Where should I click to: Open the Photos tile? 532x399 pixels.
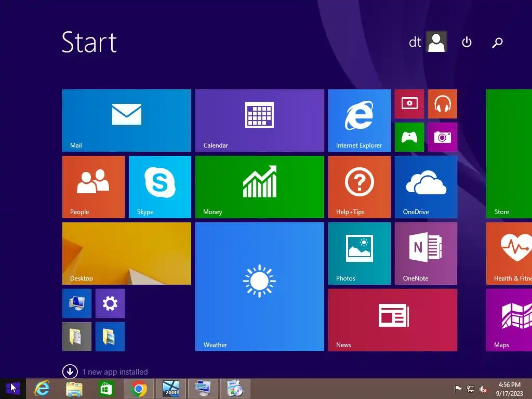point(360,254)
